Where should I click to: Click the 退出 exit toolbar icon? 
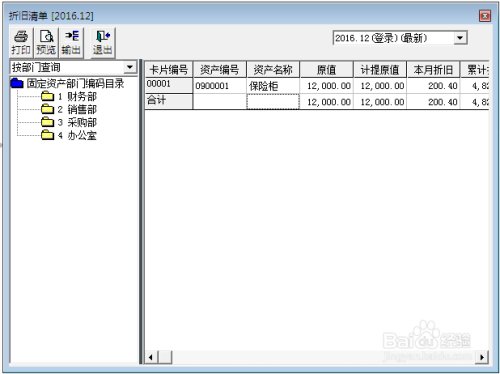pyautogui.click(x=103, y=43)
